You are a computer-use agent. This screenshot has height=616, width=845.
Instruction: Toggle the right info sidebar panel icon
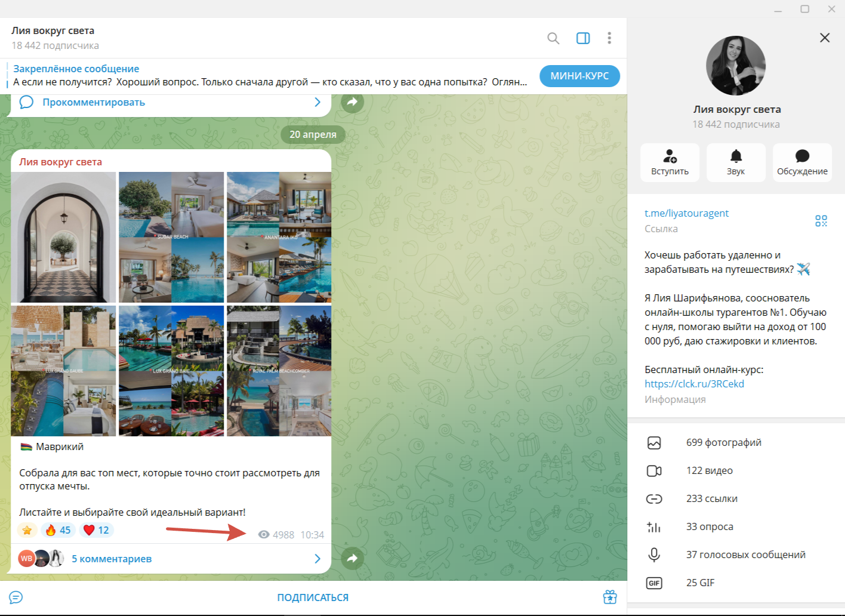click(x=583, y=38)
